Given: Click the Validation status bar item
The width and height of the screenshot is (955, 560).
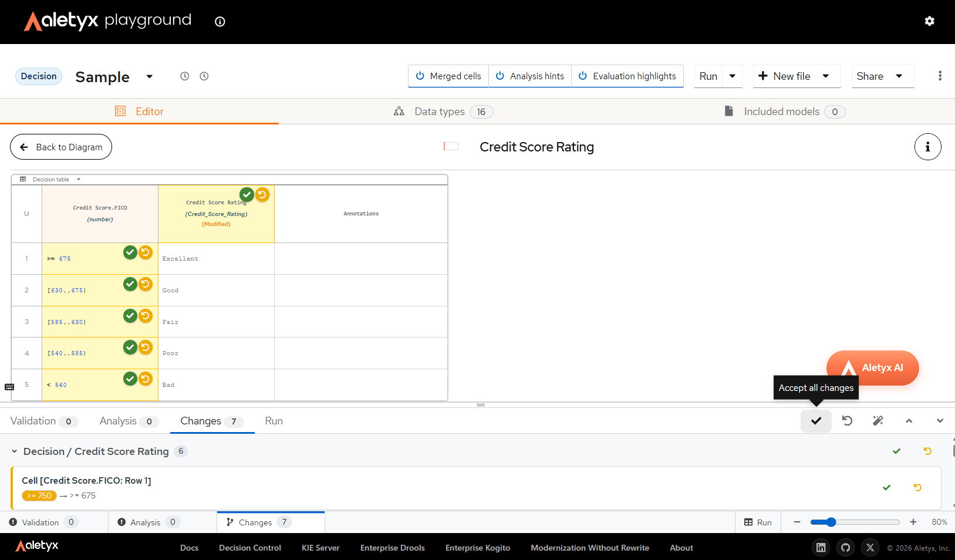Looking at the screenshot, I should [x=54, y=522].
